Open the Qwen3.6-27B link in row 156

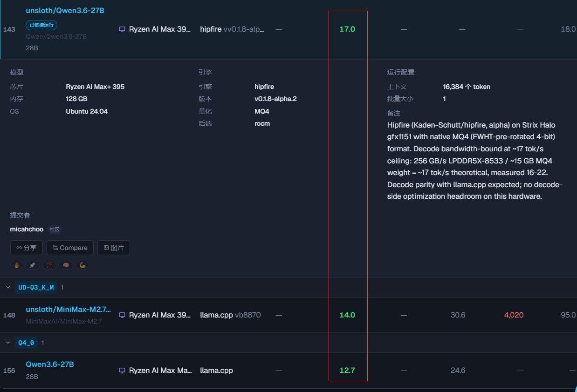point(50,365)
